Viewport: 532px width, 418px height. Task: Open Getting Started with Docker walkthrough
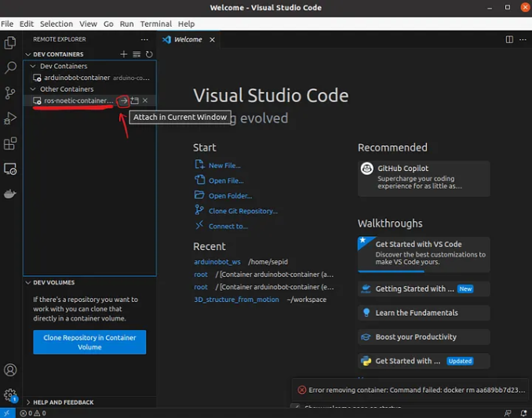[424, 289]
